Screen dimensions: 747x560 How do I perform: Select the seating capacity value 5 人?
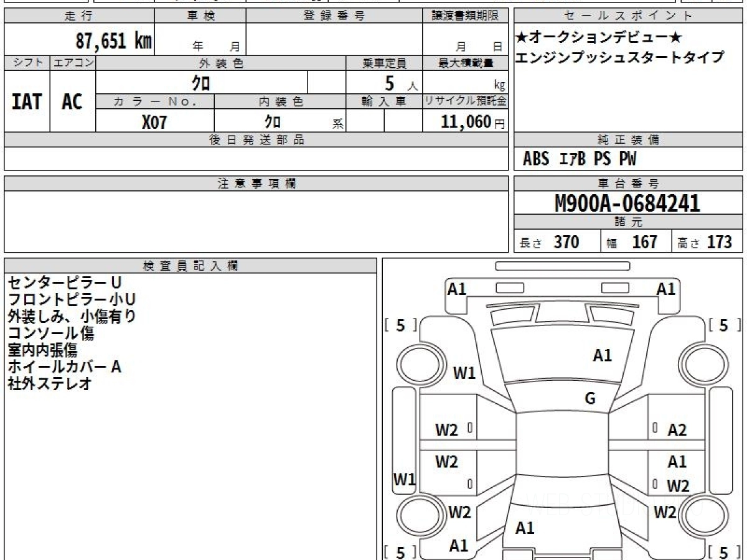401,83
